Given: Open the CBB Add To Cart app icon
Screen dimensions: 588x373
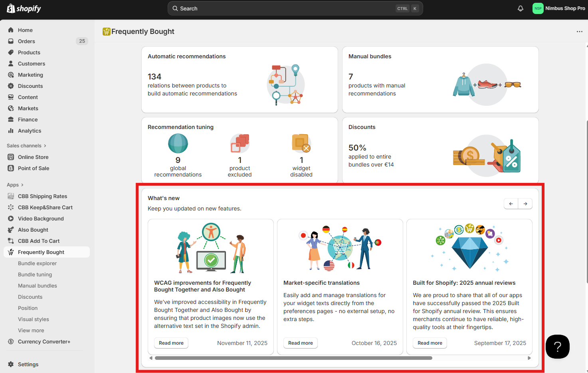Looking at the screenshot, I should click(x=11, y=241).
